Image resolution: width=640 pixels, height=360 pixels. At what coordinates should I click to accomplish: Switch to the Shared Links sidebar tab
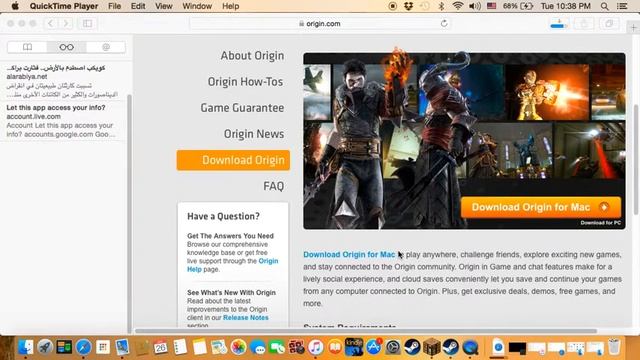coord(106,47)
